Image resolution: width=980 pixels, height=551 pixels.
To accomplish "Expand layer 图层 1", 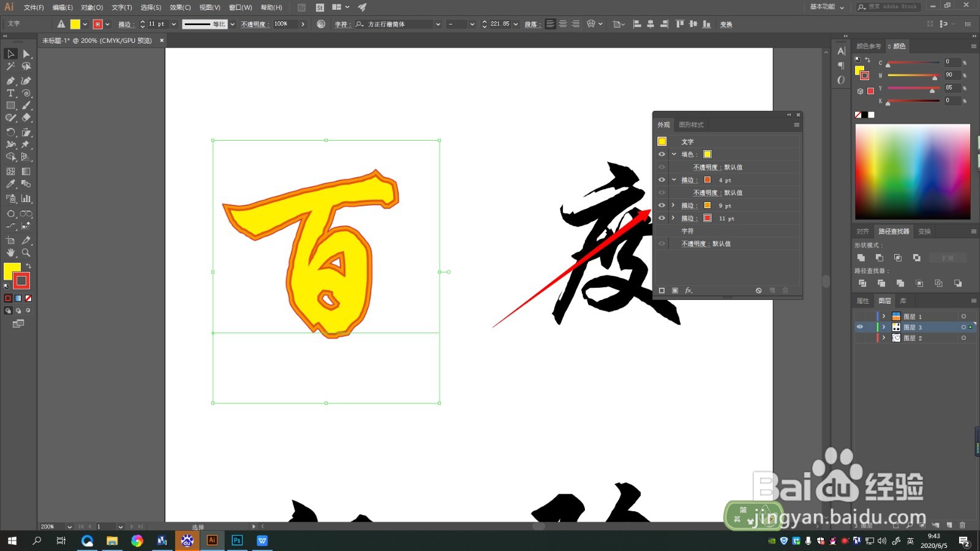I will click(884, 317).
